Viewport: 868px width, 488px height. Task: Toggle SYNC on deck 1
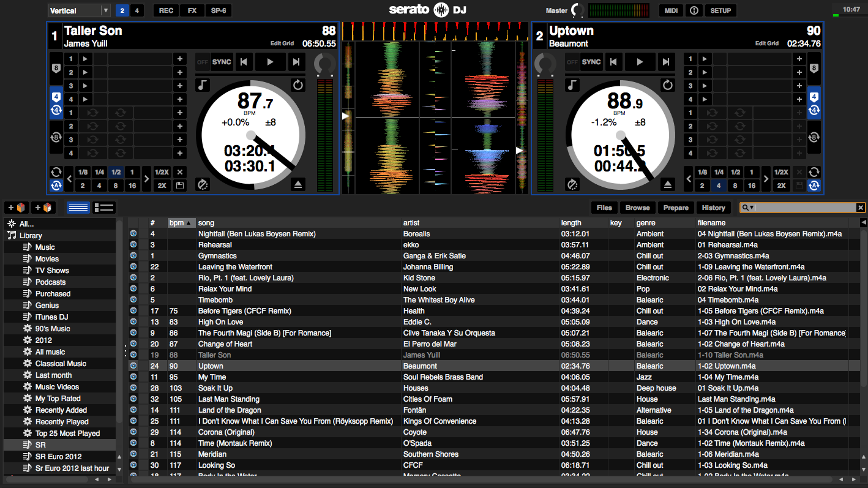click(x=222, y=62)
